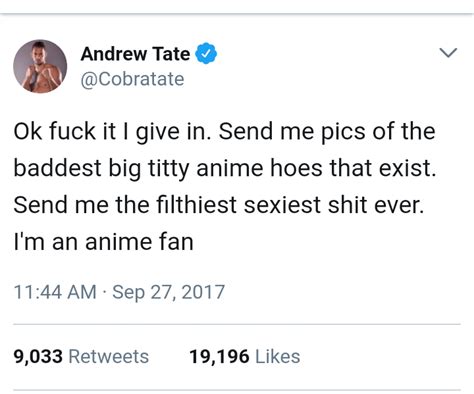
Task: Click the display name Andrew Tate
Action: coord(135,54)
